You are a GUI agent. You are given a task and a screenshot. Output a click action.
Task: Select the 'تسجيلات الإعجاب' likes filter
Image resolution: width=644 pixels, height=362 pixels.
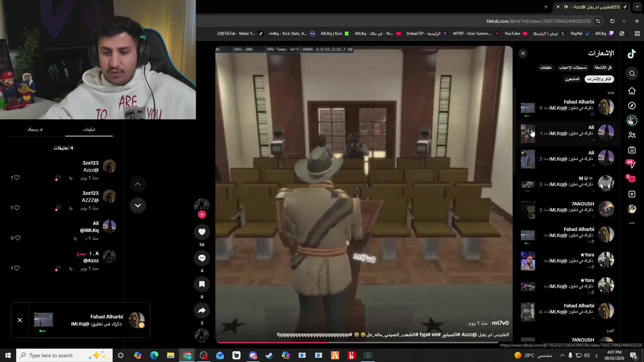click(573, 67)
